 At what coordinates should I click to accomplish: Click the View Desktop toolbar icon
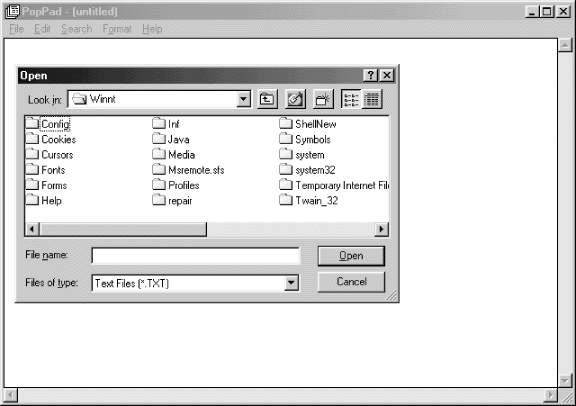[x=295, y=99]
